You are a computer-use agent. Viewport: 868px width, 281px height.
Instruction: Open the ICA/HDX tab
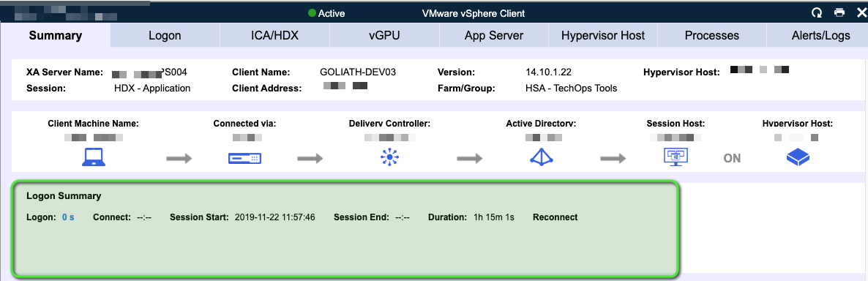(274, 35)
